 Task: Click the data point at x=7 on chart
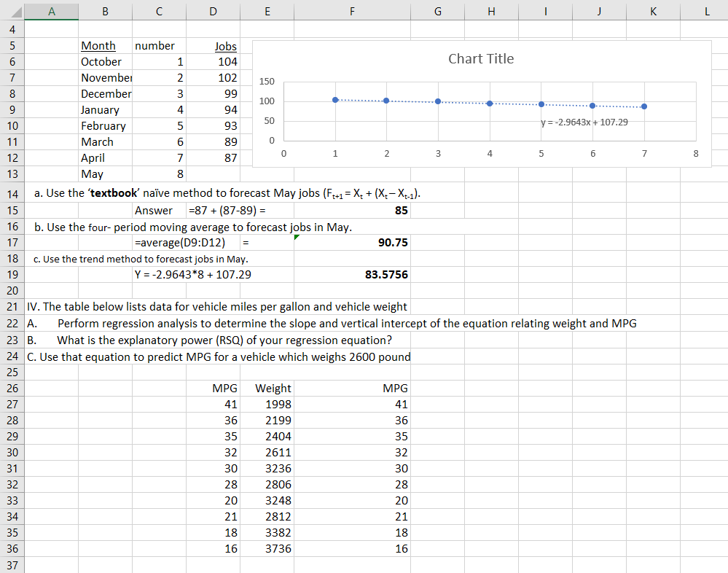coord(644,106)
